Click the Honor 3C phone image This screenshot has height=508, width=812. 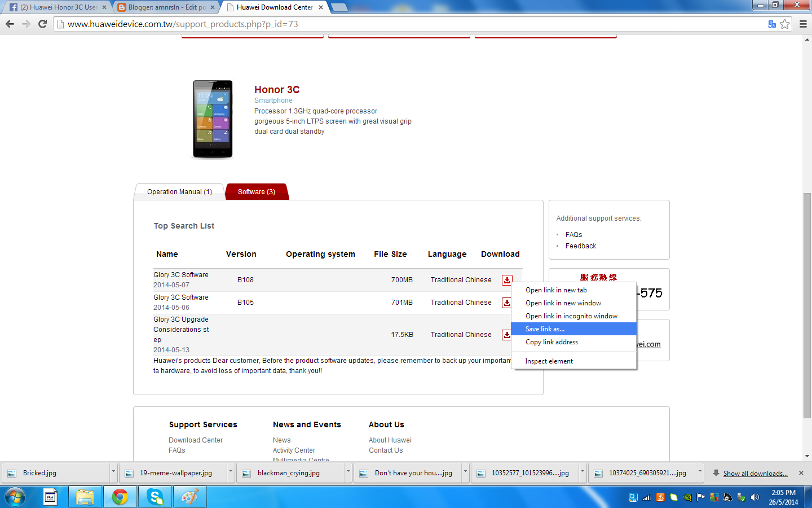point(213,119)
